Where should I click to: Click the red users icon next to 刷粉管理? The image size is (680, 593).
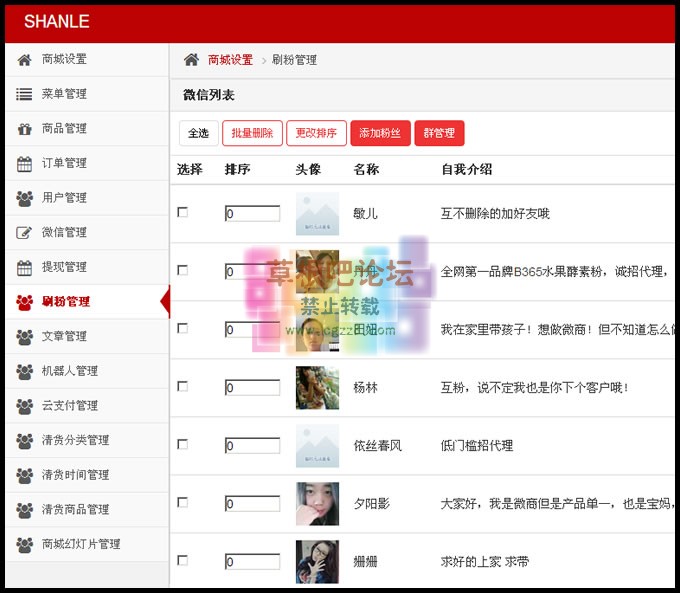click(24, 302)
